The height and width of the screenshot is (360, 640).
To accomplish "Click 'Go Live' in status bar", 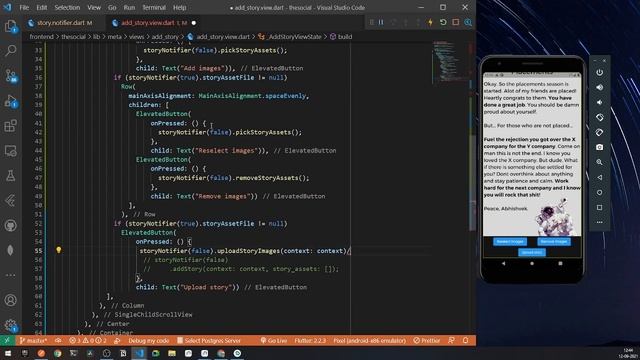I will click(274, 340).
